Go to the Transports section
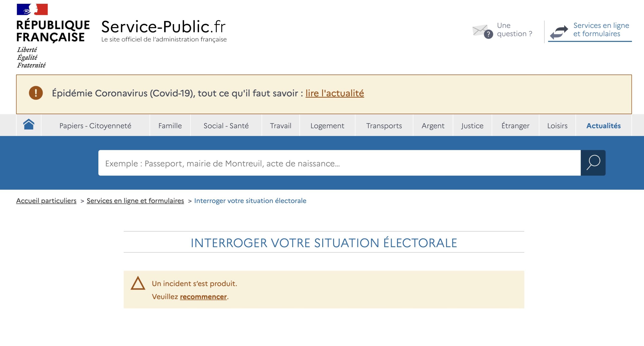 click(x=384, y=126)
